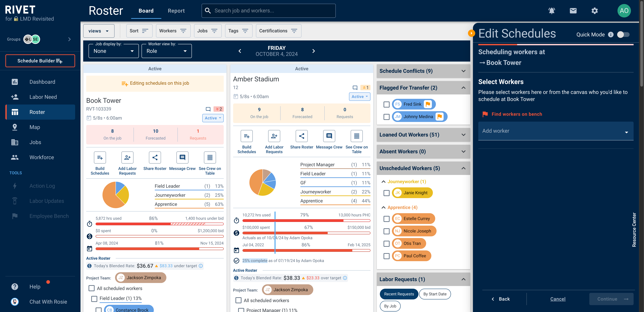
Task: Click Share Roster icon on Book Tower
Action: 155,158
